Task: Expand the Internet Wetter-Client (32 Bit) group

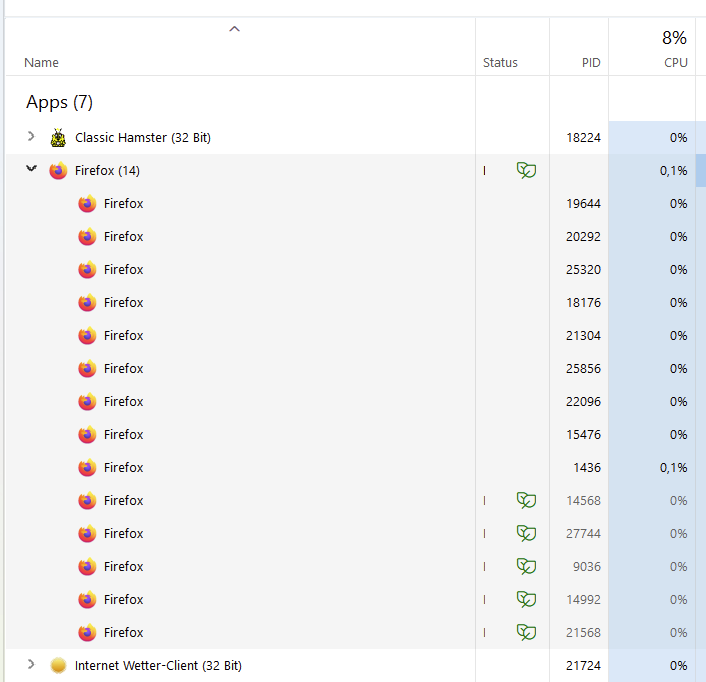Action: pyautogui.click(x=31, y=664)
